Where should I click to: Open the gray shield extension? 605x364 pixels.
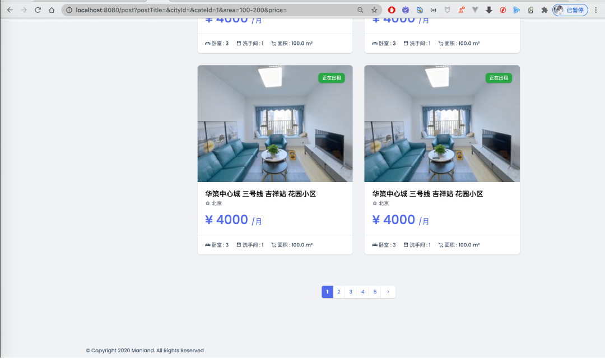click(447, 10)
